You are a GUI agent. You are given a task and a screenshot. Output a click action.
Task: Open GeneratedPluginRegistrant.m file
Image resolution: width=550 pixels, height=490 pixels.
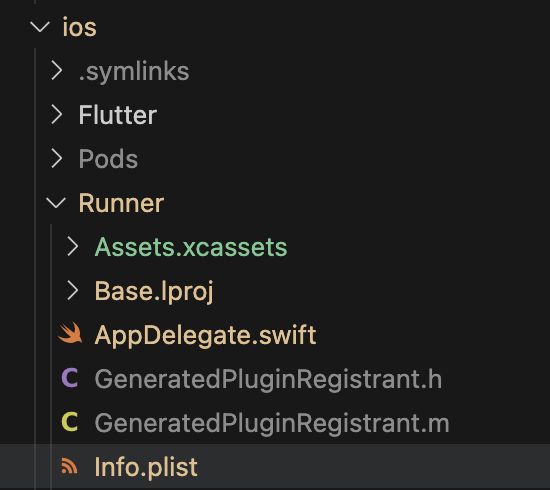coord(272,423)
